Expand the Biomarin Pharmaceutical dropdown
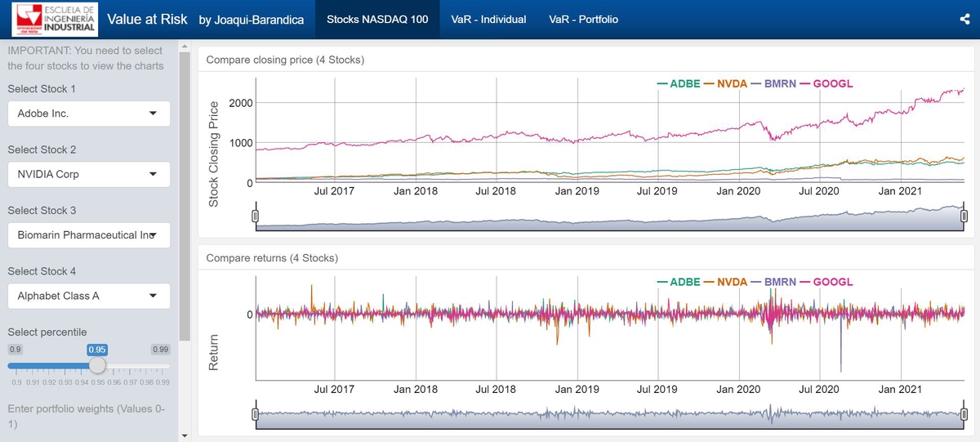980x442 pixels. [89, 234]
